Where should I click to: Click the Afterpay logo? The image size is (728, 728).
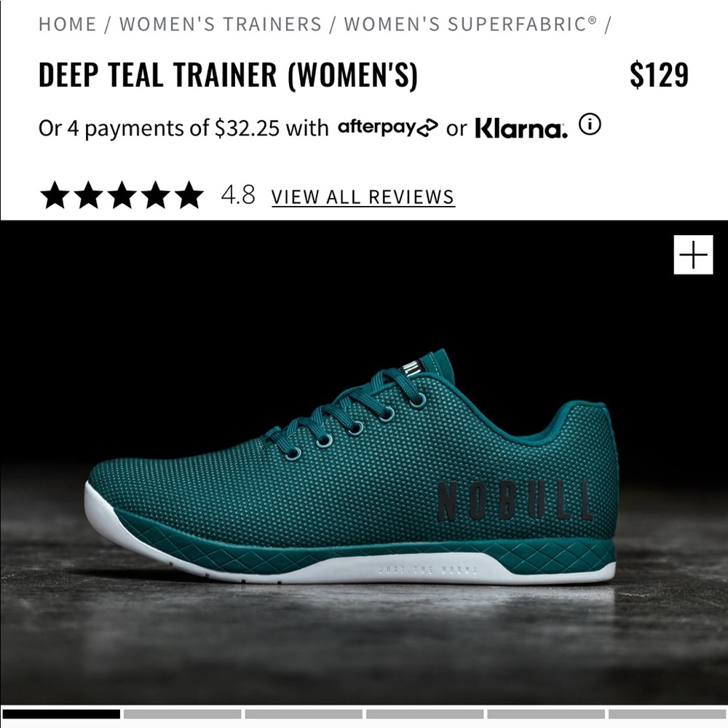tap(388, 127)
